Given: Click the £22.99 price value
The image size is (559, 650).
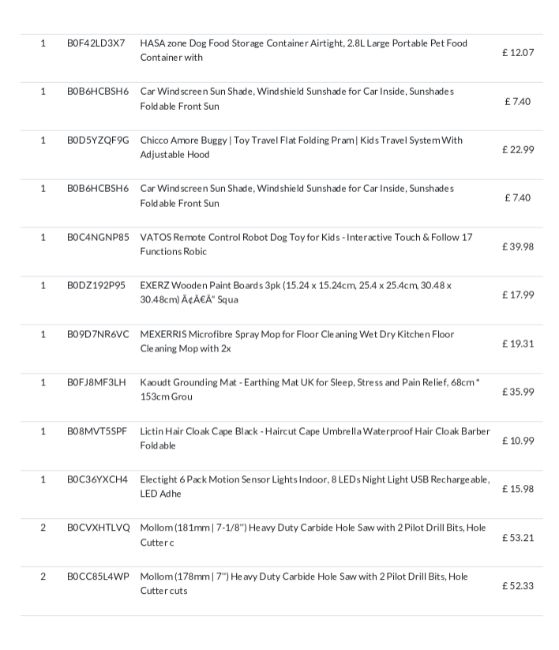Looking at the screenshot, I should point(518,150).
